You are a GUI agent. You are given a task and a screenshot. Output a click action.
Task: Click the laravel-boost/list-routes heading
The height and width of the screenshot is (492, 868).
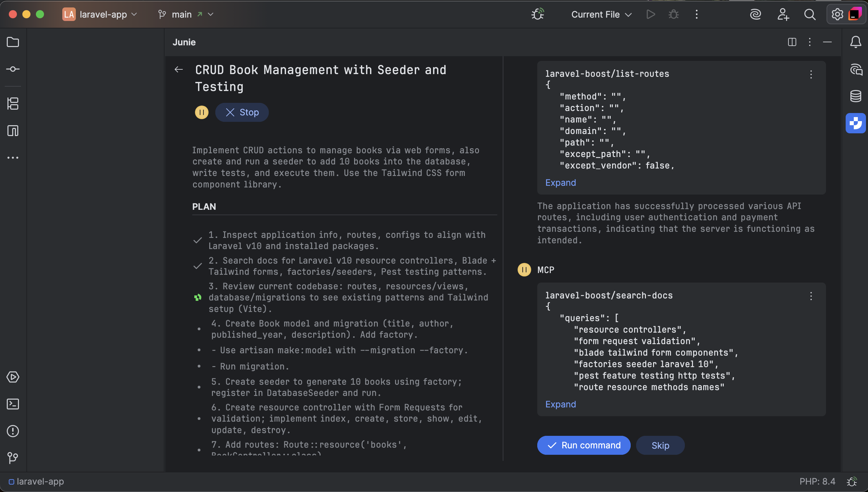click(x=607, y=74)
